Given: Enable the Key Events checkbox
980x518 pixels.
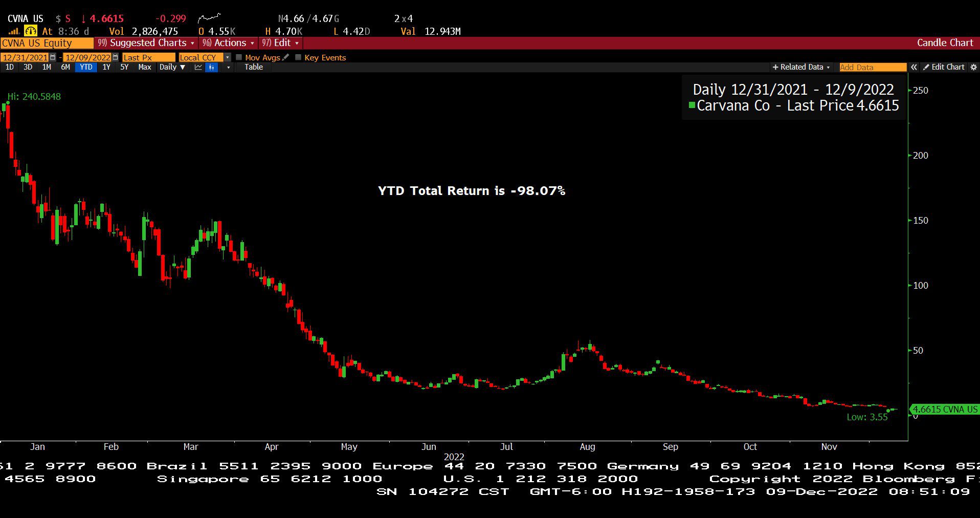Looking at the screenshot, I should 298,57.
